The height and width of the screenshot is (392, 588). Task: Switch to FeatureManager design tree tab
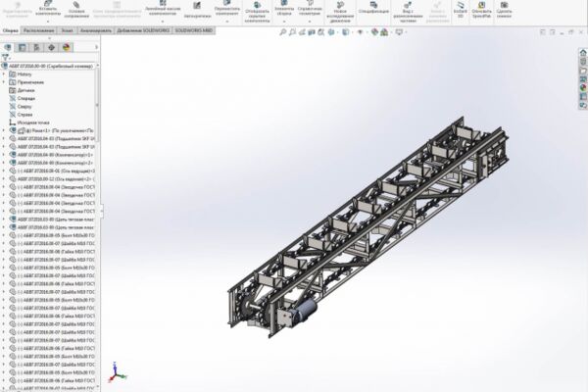[8, 47]
